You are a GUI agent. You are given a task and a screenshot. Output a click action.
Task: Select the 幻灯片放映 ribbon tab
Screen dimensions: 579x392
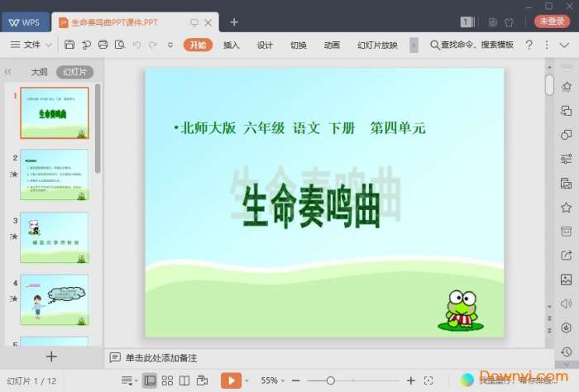click(377, 45)
